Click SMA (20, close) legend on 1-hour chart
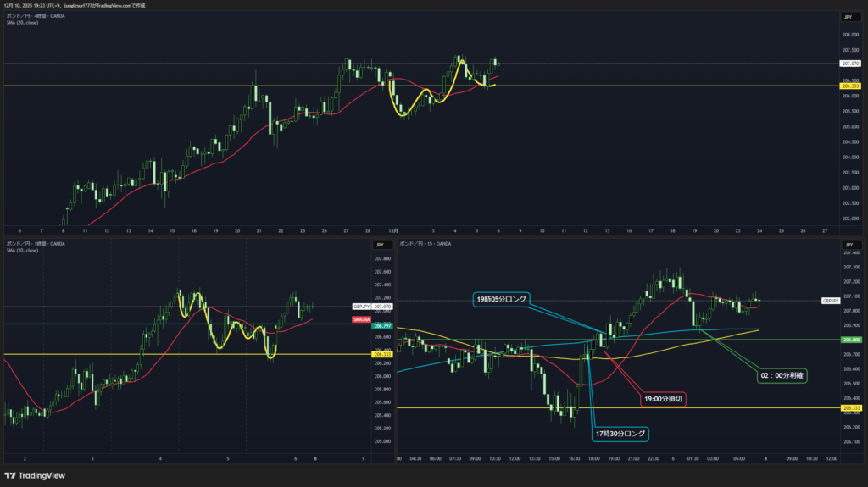The image size is (868, 487). point(22,250)
